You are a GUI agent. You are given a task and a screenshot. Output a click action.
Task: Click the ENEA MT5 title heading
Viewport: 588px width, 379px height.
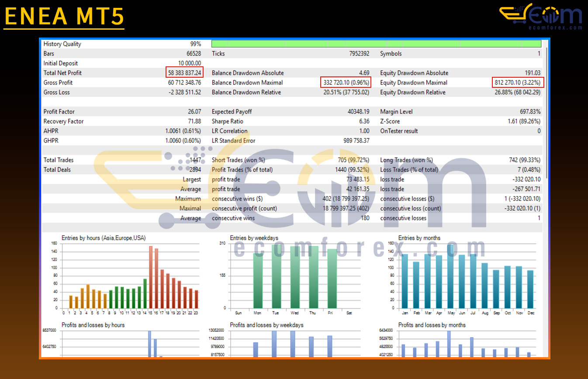[64, 17]
